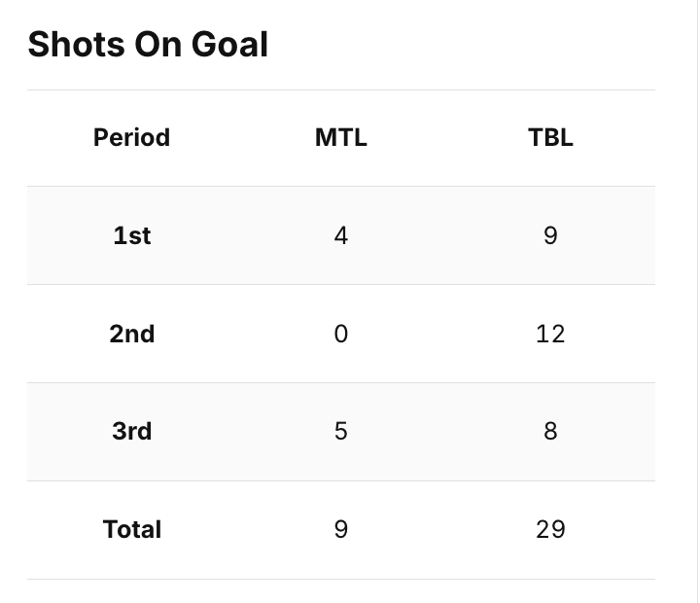Select the Period column header
This screenshot has height=603, width=700.
(x=131, y=137)
